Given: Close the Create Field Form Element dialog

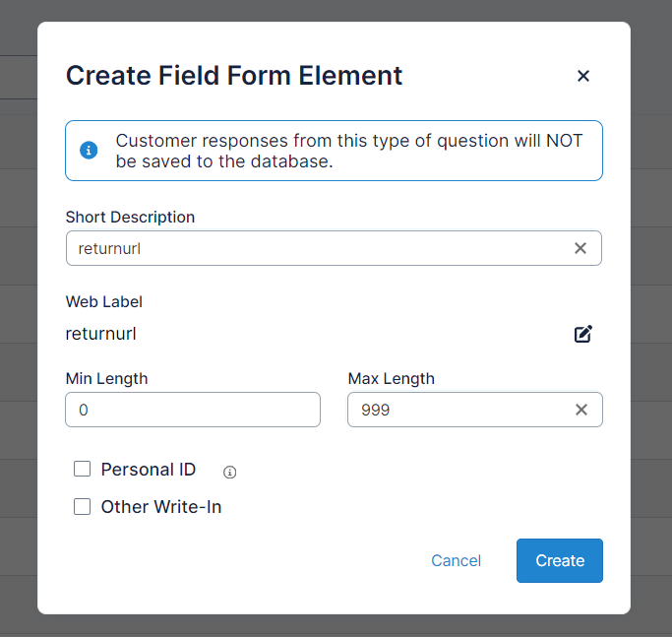Looking at the screenshot, I should (x=583, y=76).
